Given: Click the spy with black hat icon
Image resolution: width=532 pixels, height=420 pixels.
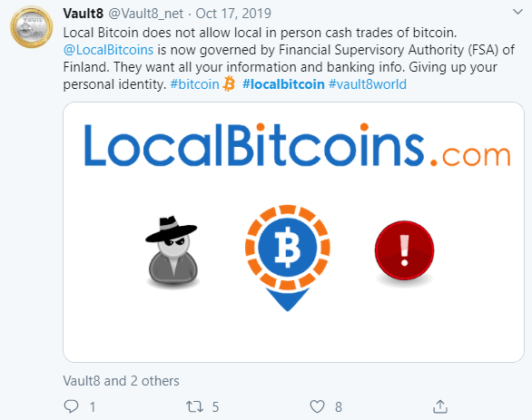Looking at the screenshot, I should click(x=172, y=250).
